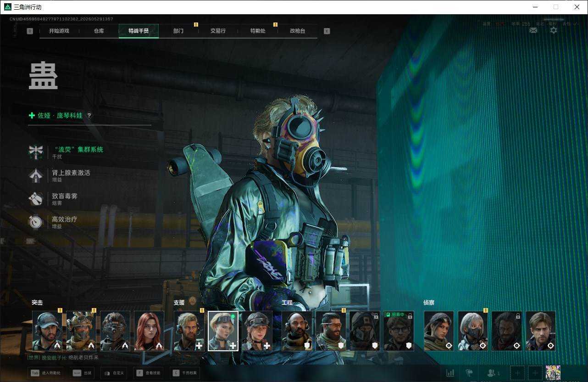Open the 特勤处 tab

pyautogui.click(x=258, y=31)
